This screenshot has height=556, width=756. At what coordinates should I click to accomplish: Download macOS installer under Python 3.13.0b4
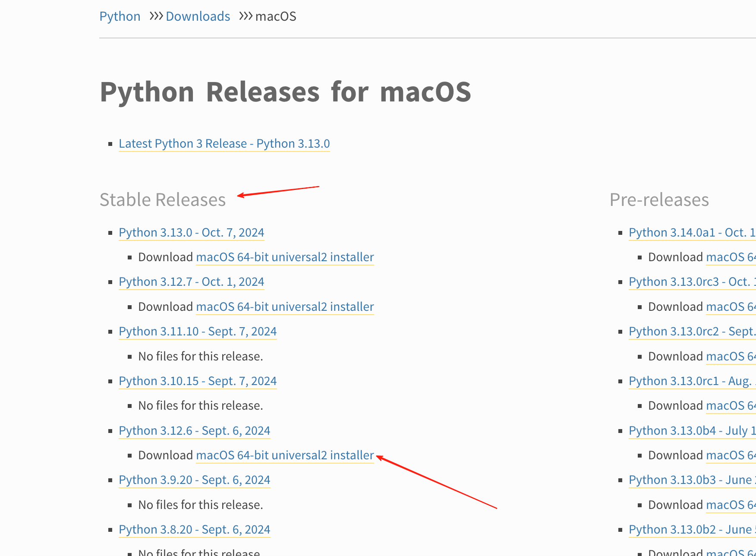(x=731, y=455)
